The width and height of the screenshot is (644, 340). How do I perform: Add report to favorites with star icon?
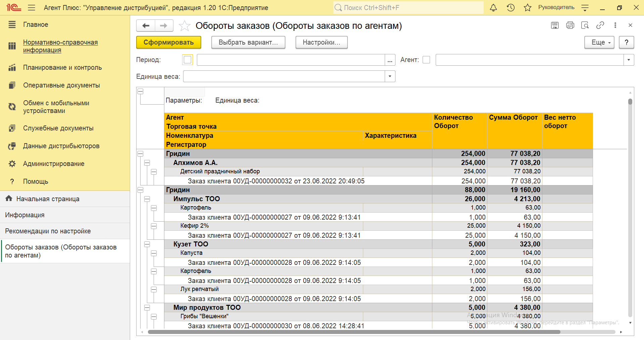[x=184, y=26]
